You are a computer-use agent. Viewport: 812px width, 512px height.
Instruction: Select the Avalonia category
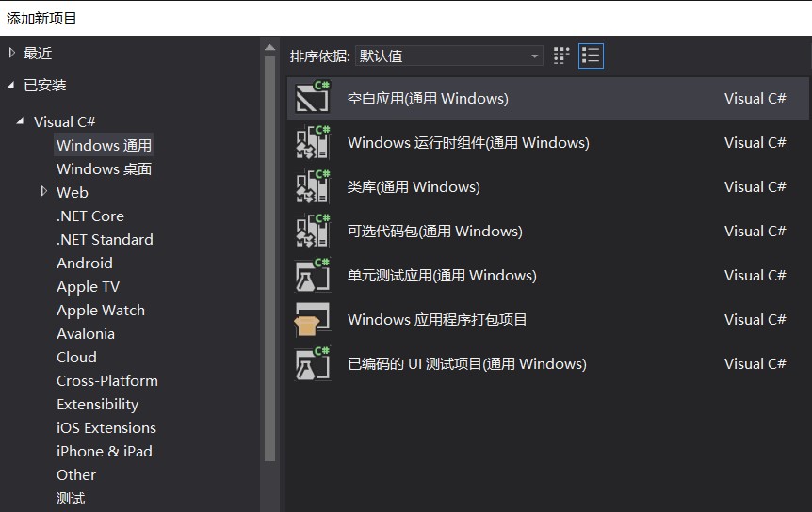tap(86, 333)
